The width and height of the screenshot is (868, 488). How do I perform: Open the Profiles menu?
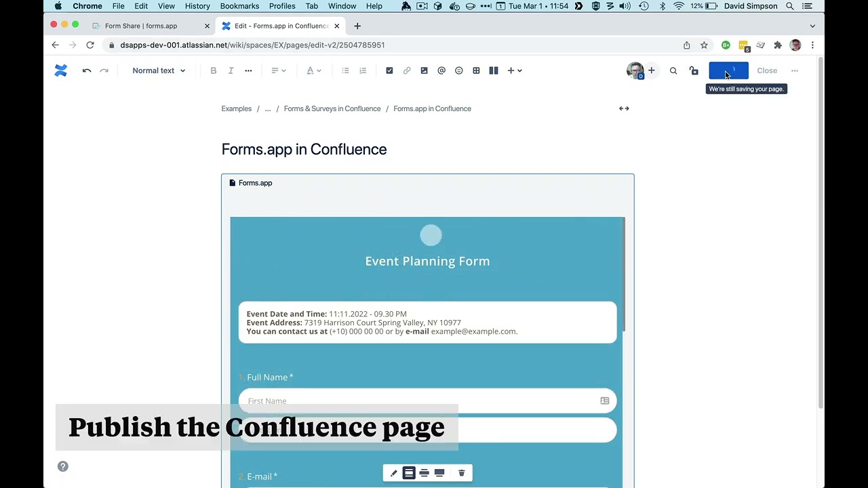282,6
